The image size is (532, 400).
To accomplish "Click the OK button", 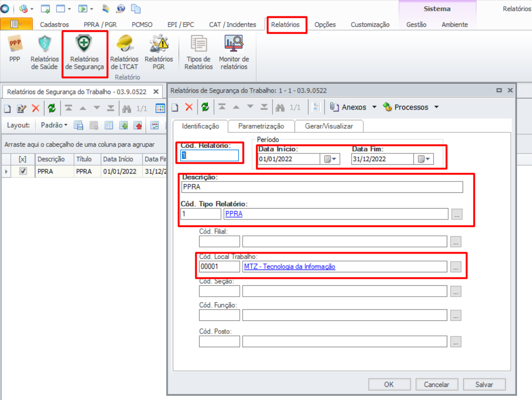I will 389,385.
